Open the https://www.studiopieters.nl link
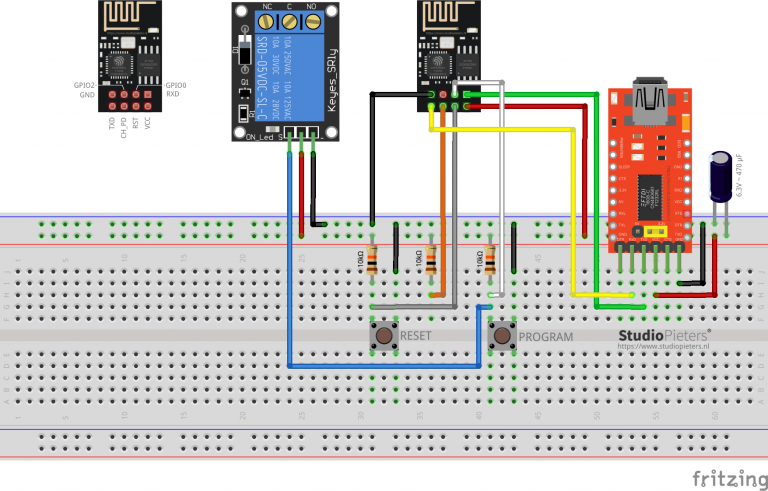 coord(663,346)
